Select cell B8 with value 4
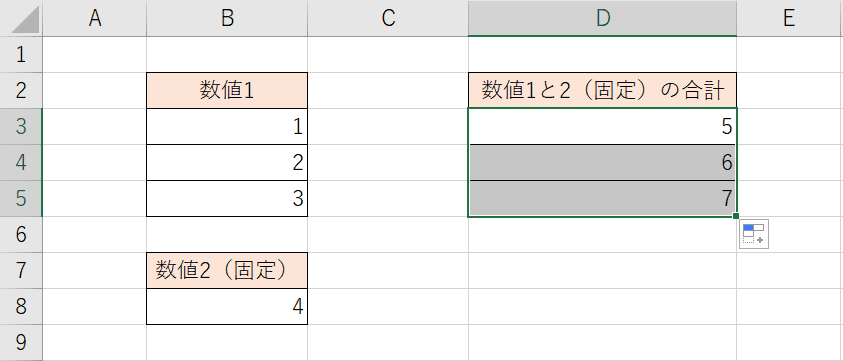This screenshot has height=361, width=843. coord(227,307)
